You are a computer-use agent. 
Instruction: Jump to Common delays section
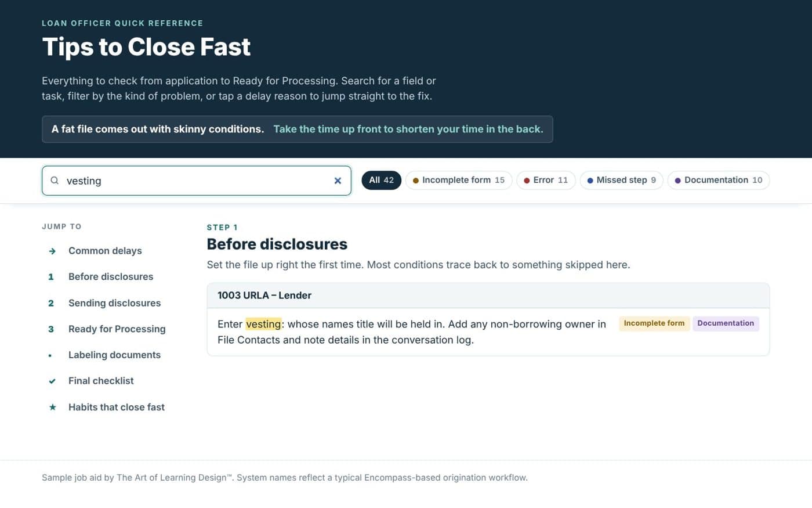[105, 251]
